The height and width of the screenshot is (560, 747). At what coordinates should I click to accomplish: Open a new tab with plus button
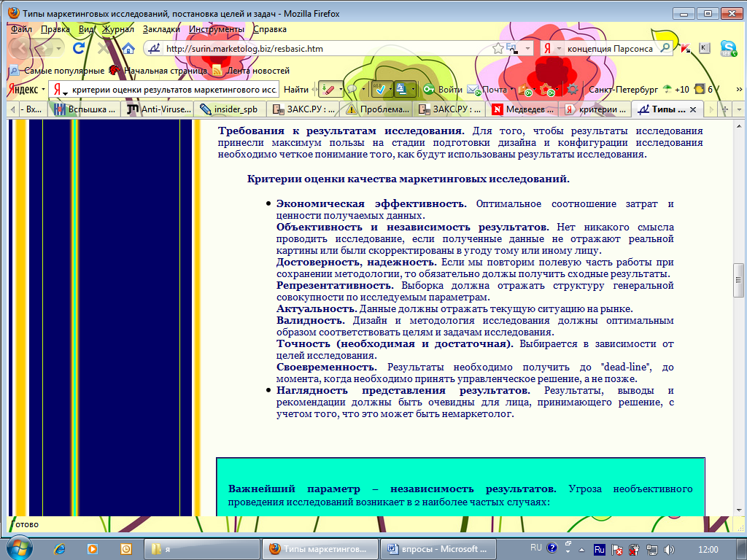point(725,109)
